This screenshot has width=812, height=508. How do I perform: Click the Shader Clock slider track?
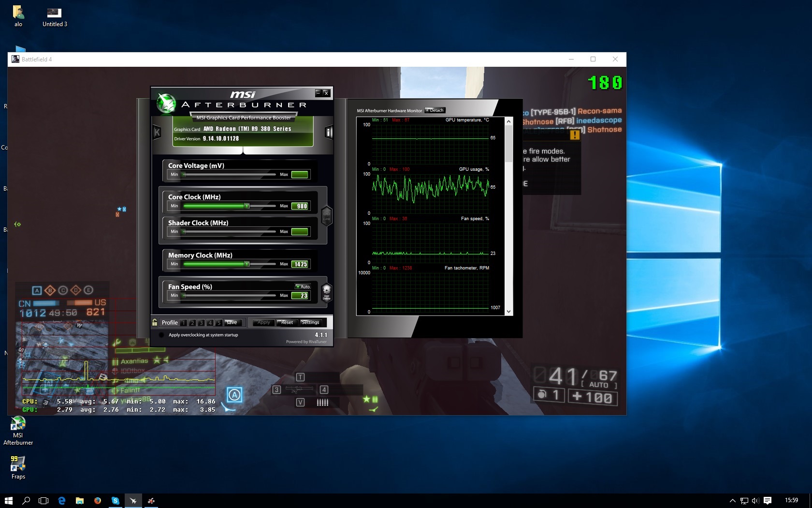pos(229,232)
